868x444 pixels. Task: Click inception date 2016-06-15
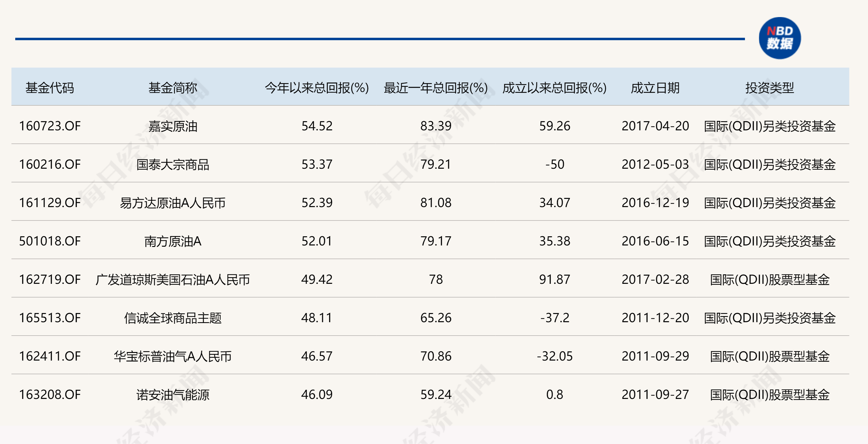click(655, 241)
